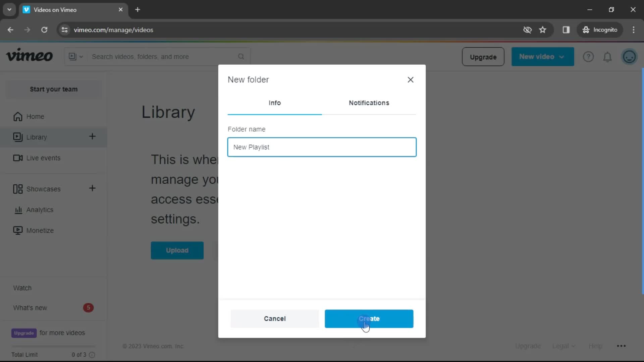The height and width of the screenshot is (362, 644).
Task: Add a new Library folder with plus icon
Action: [x=93, y=136]
